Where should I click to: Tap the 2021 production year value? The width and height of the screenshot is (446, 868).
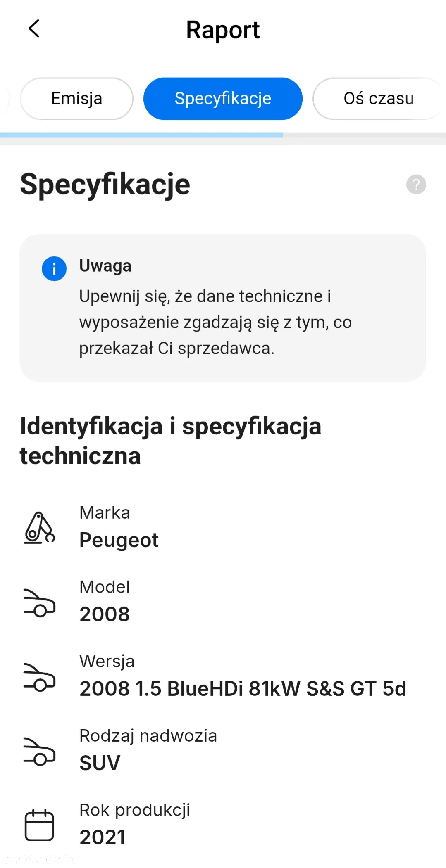click(x=102, y=837)
